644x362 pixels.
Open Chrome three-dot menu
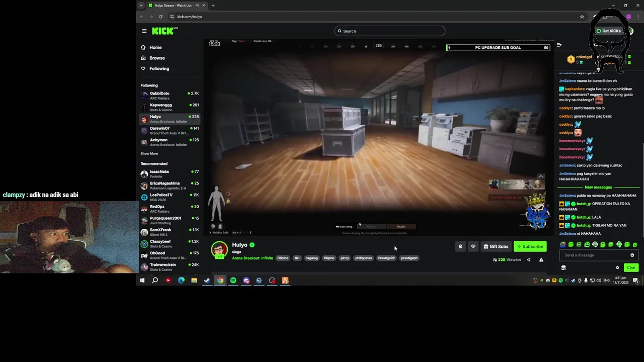(638, 17)
